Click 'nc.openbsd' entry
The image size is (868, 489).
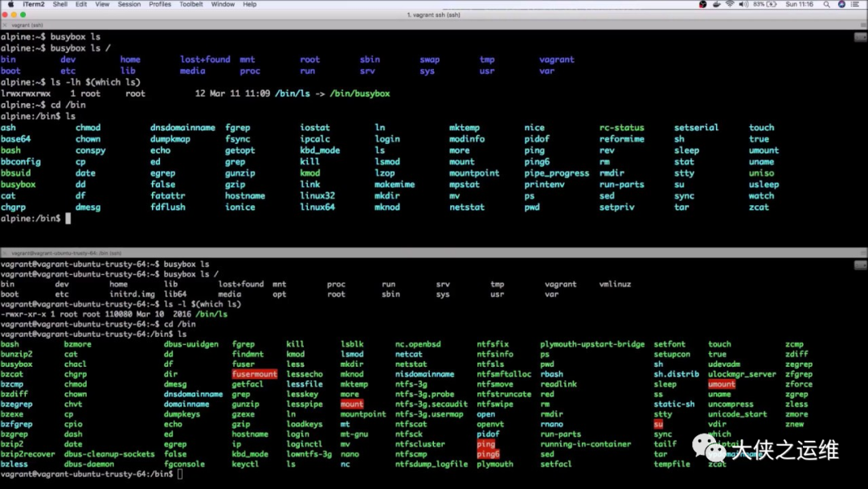(418, 344)
